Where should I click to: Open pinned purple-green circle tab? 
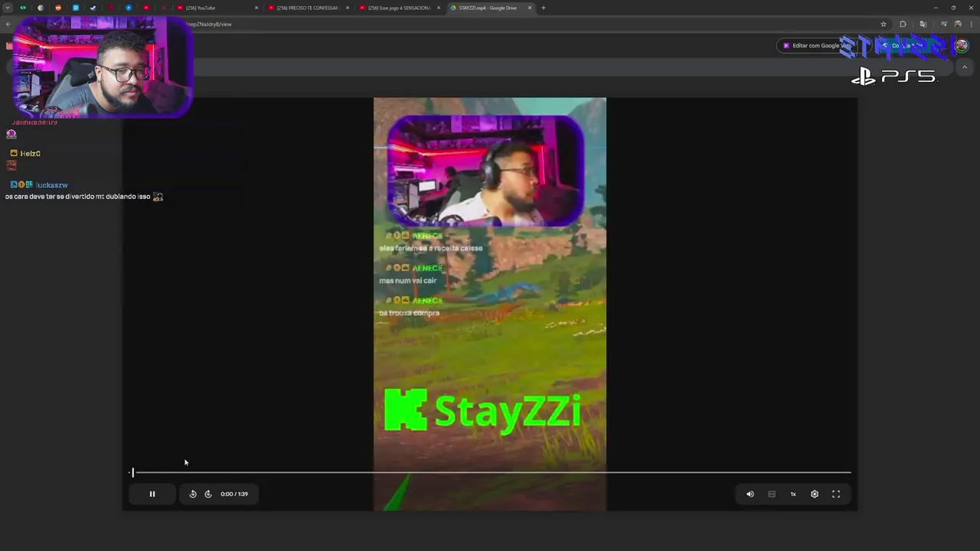tap(41, 8)
